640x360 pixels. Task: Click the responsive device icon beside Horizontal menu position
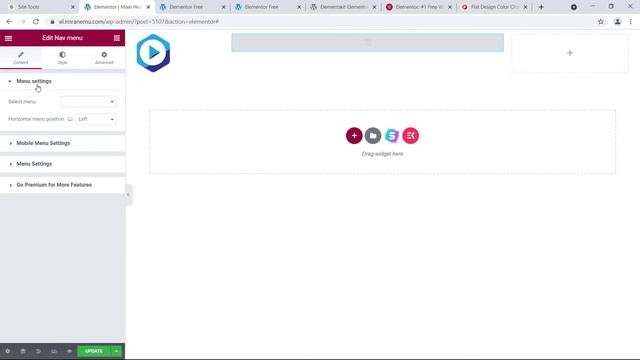coord(70,119)
